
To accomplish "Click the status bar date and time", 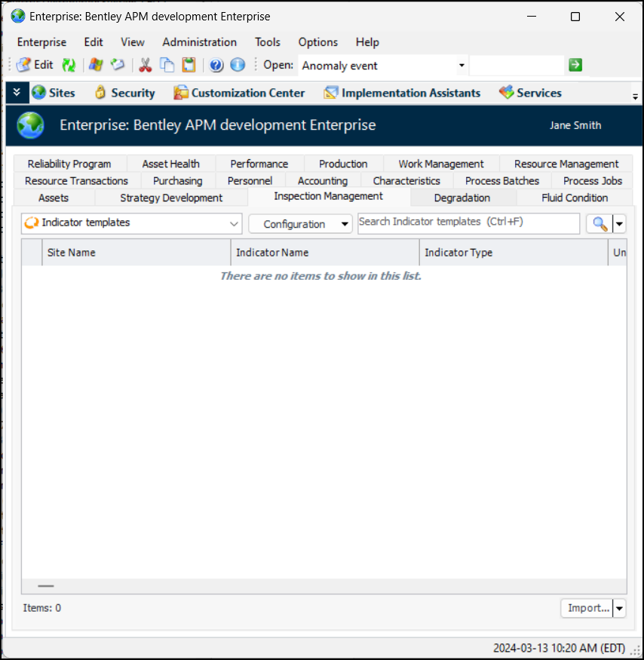I will pos(559,648).
